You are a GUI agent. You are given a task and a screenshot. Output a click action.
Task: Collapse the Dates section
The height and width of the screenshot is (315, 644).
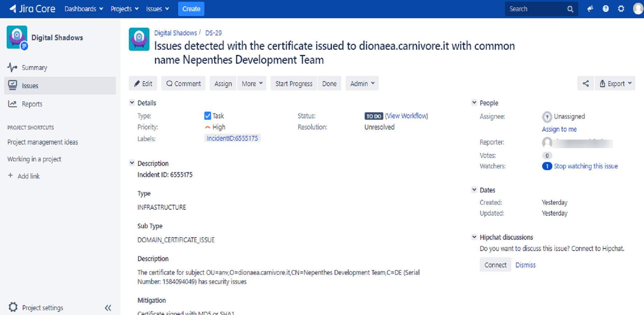click(474, 190)
